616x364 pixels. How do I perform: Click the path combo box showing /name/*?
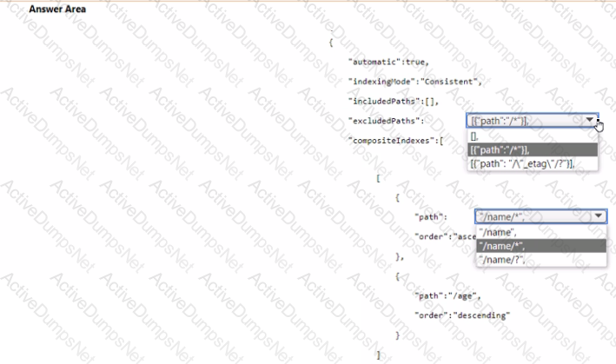pyautogui.click(x=541, y=216)
